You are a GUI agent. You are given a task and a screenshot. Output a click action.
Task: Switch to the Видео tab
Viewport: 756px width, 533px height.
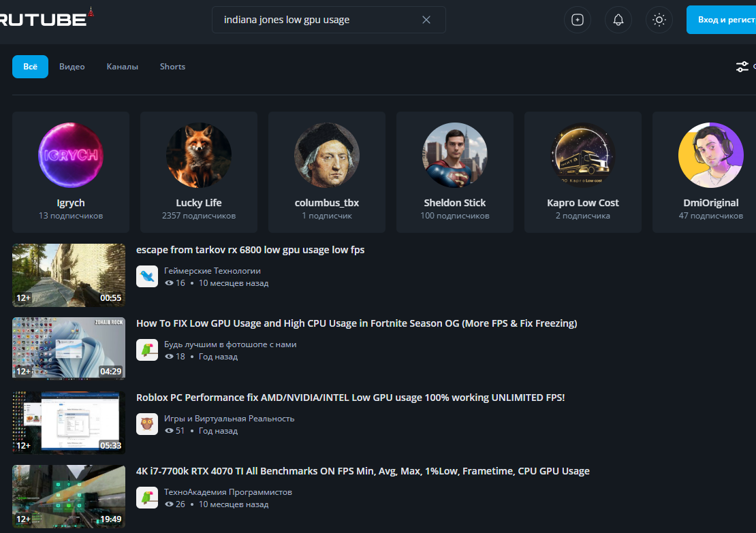pos(72,67)
